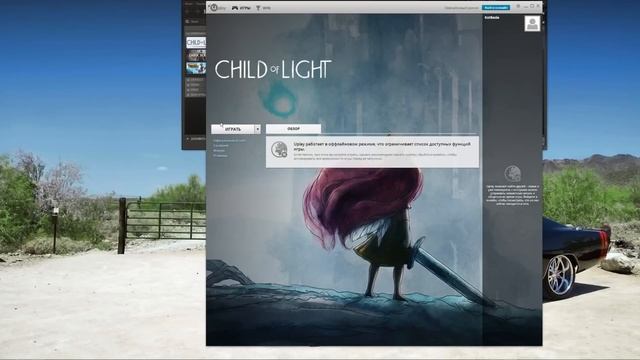Open the settings gear in Uplay title bar

click(x=518, y=6)
